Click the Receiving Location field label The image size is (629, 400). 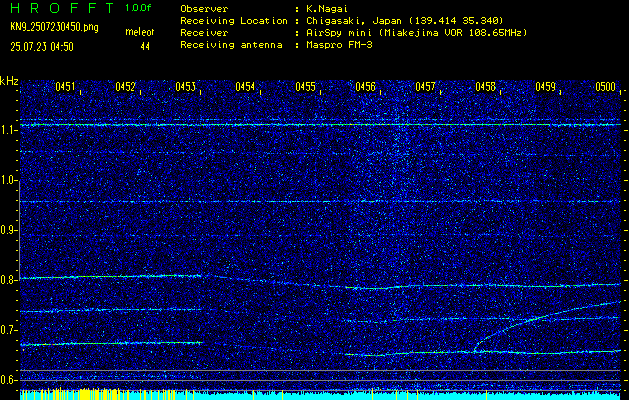tap(234, 21)
